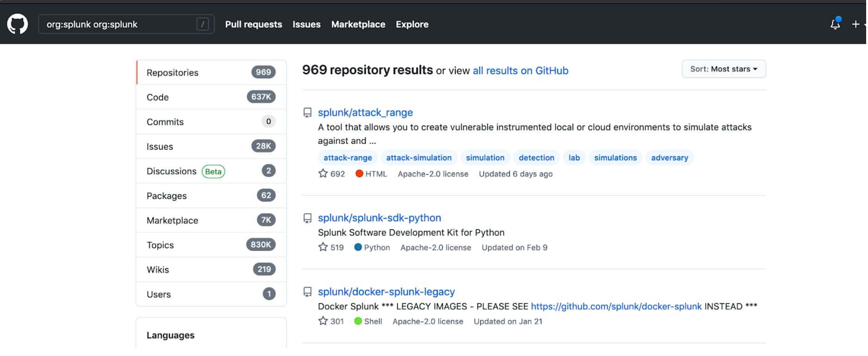Select the Topics results filter
868x356 pixels.
(x=211, y=245)
